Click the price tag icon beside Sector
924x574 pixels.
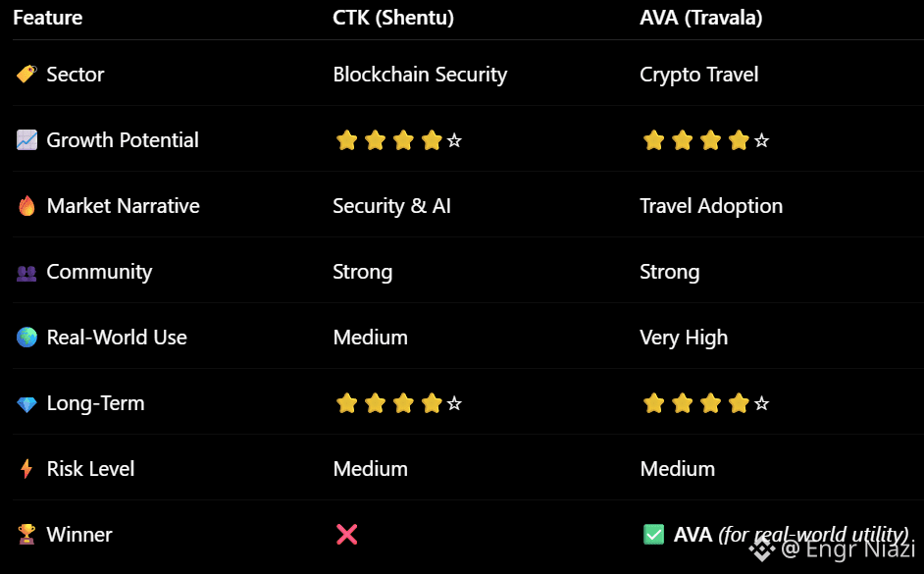pos(26,75)
